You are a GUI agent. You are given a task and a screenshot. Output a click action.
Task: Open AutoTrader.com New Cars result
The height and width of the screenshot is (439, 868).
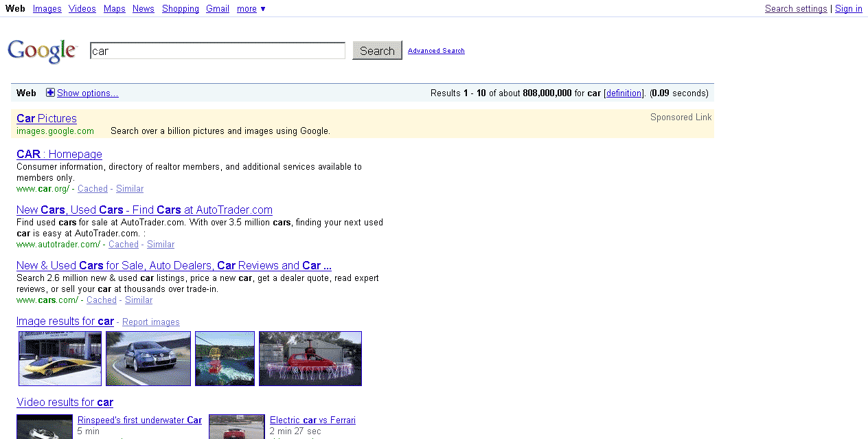click(144, 210)
